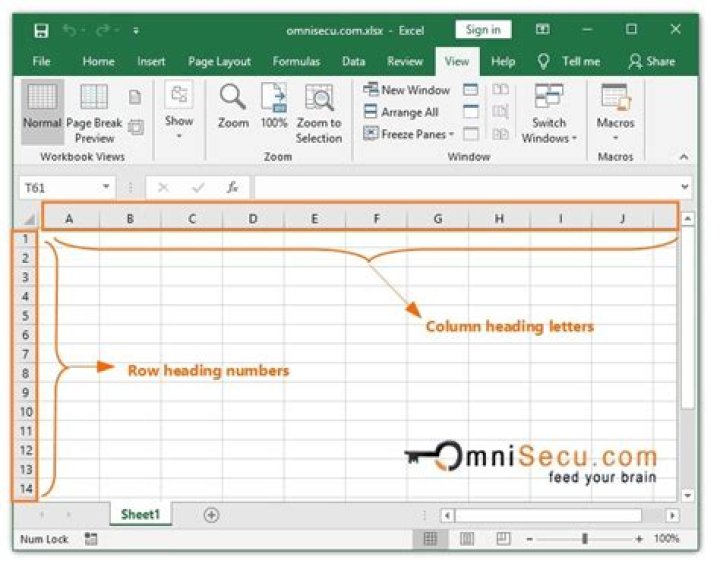Open the Formulas ribbon tab
This screenshot has width=720, height=567.
click(x=296, y=61)
